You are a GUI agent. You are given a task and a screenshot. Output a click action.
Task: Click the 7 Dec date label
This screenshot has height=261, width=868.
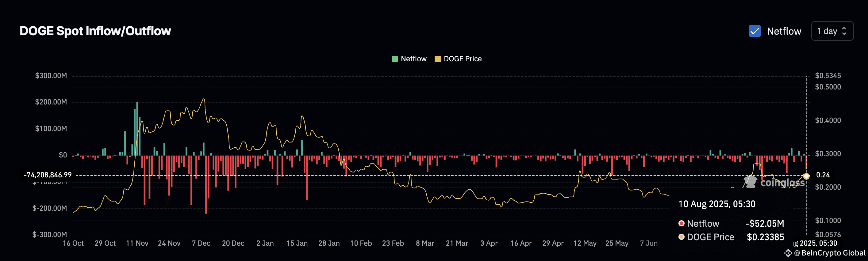click(201, 243)
